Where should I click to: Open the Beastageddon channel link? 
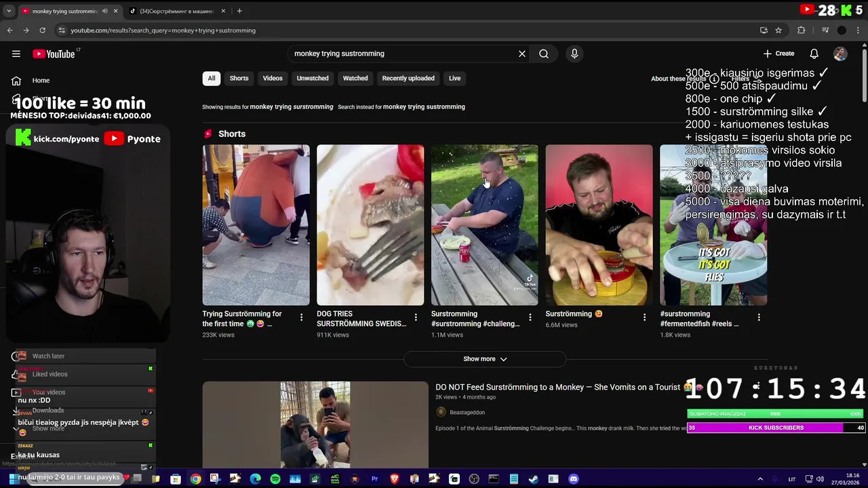pos(467,412)
